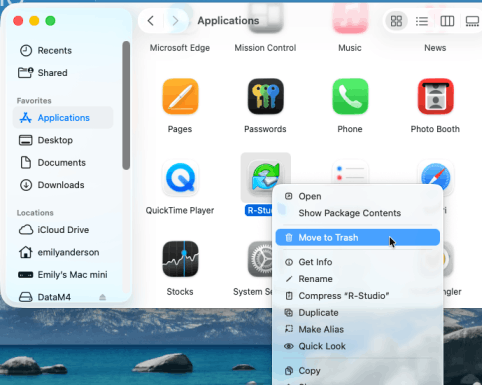The width and height of the screenshot is (482, 385).
Task: Click the Music app label
Action: coord(350,48)
